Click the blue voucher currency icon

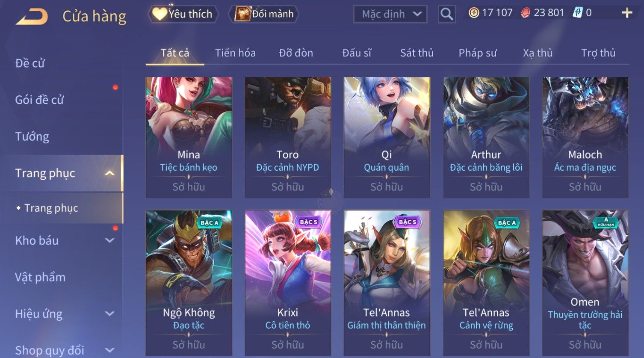[578, 13]
